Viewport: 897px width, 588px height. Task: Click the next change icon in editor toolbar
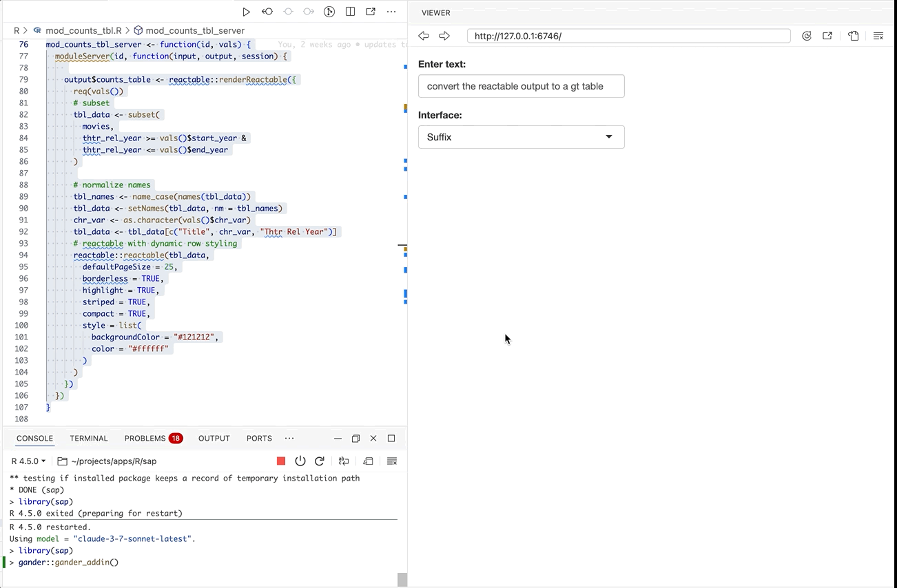click(309, 12)
